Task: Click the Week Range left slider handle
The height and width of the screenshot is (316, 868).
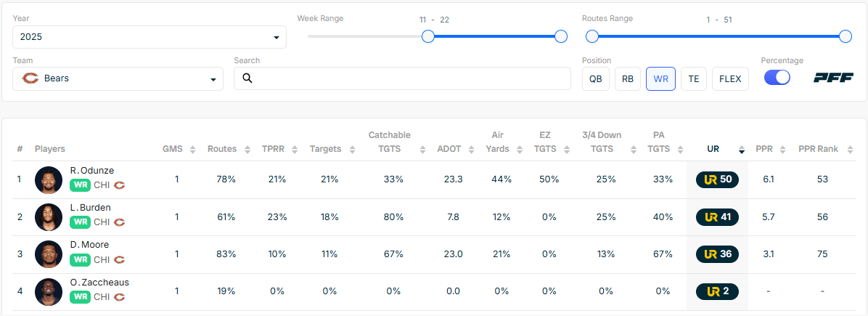Action: [x=428, y=36]
